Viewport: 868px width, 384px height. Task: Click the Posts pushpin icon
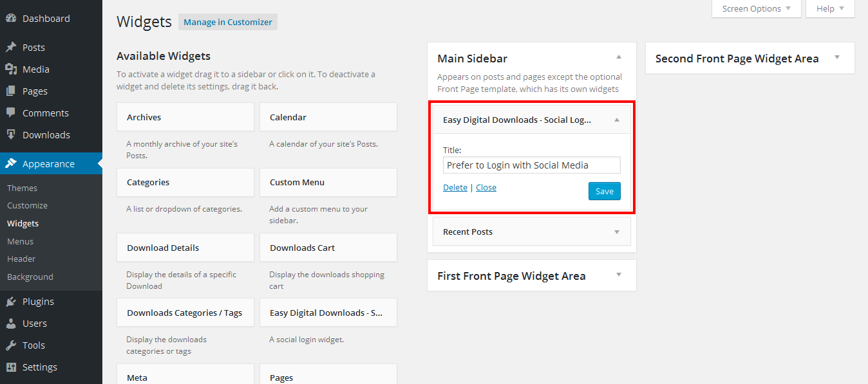(11, 48)
